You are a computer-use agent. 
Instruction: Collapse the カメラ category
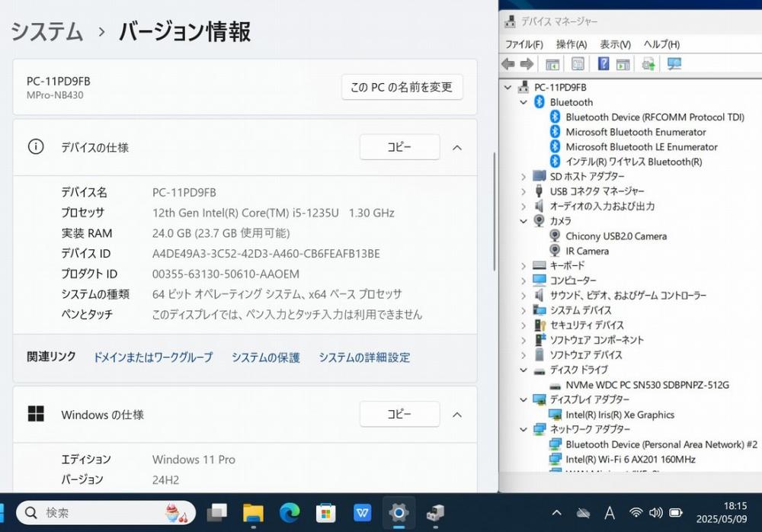tap(523, 221)
